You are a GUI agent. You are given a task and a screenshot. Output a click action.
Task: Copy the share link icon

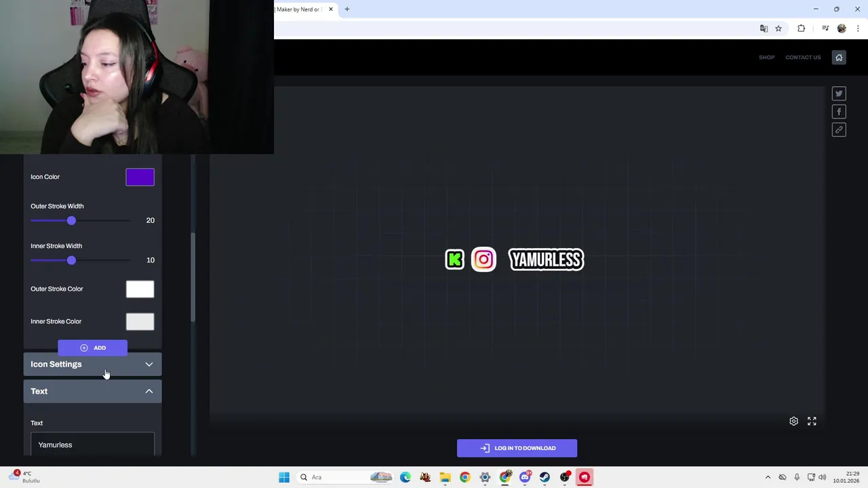[839, 130]
